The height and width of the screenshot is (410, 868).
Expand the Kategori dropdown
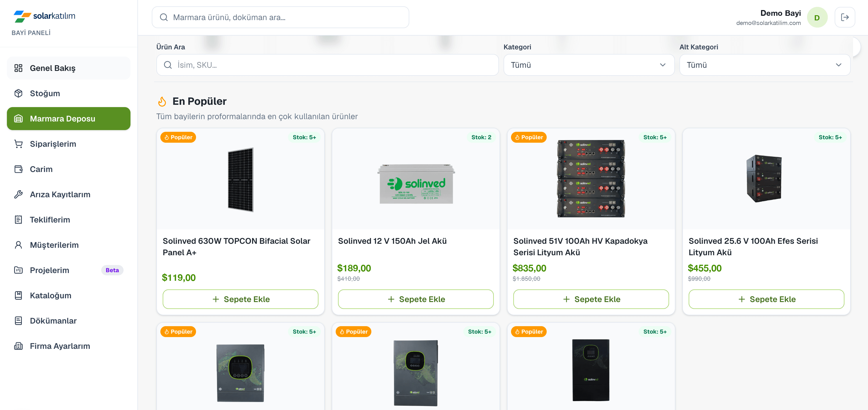point(589,65)
